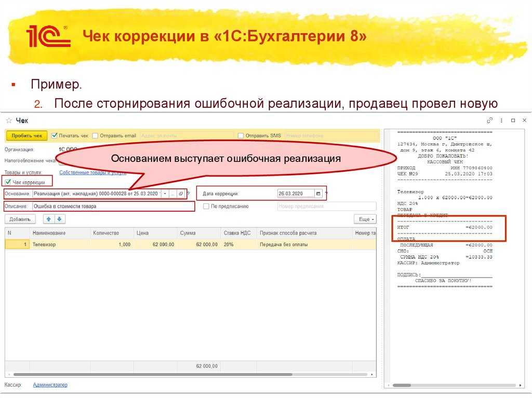Viewport: 532px width, 398px height.
Task: Click the horizontal scrollbar of the receipt preview
Action: point(402,385)
